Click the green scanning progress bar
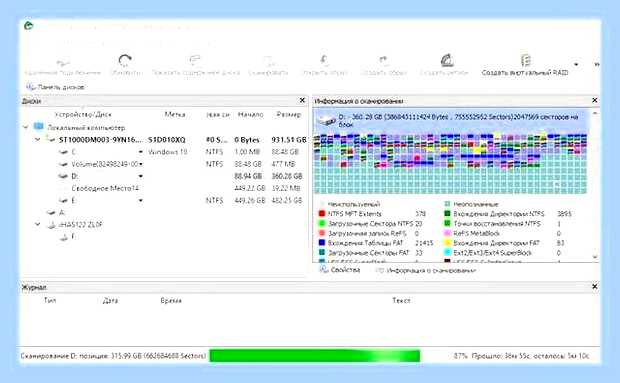Image resolution: width=620 pixels, height=383 pixels. [314, 355]
